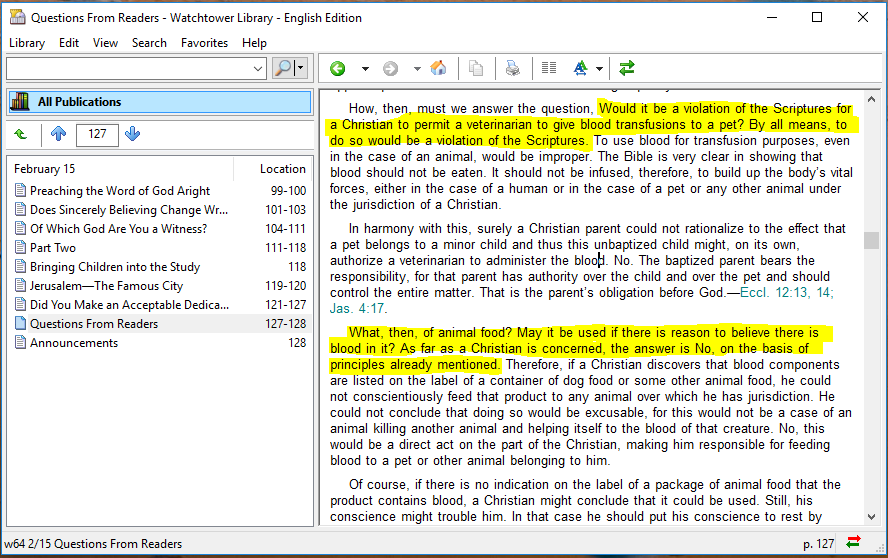Click the Copy icon in toolbar
The height and width of the screenshot is (558, 888).
476,69
